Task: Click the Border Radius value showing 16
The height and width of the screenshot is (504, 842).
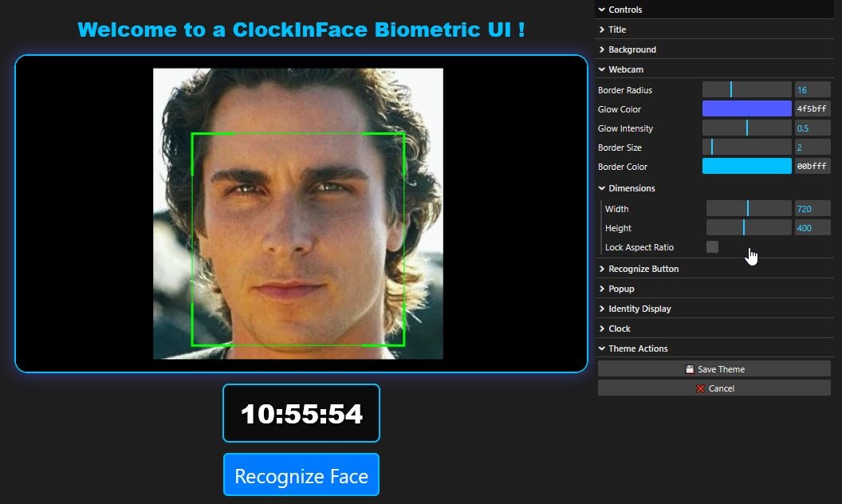Action: coord(812,89)
